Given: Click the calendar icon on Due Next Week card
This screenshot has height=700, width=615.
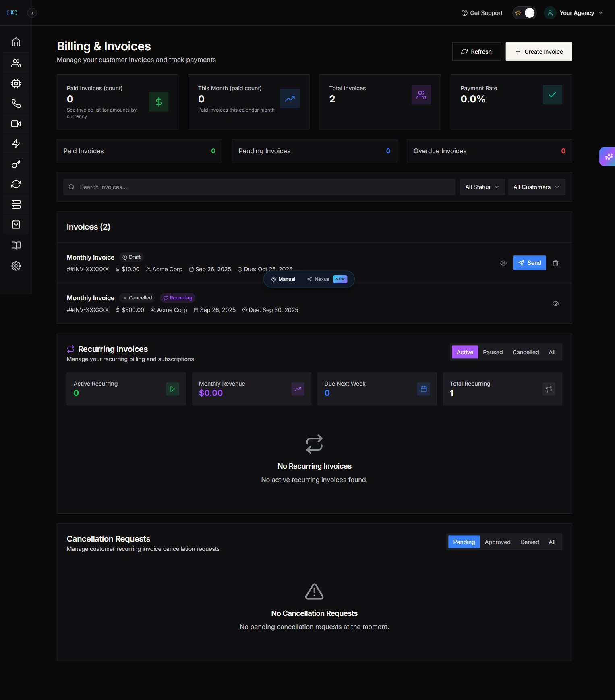Looking at the screenshot, I should (x=423, y=389).
